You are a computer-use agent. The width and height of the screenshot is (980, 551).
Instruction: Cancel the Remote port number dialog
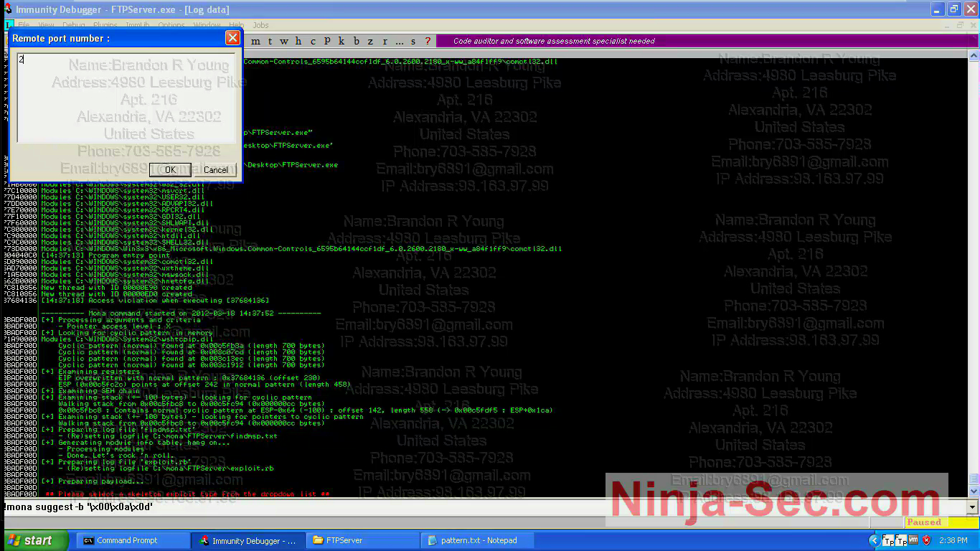215,170
